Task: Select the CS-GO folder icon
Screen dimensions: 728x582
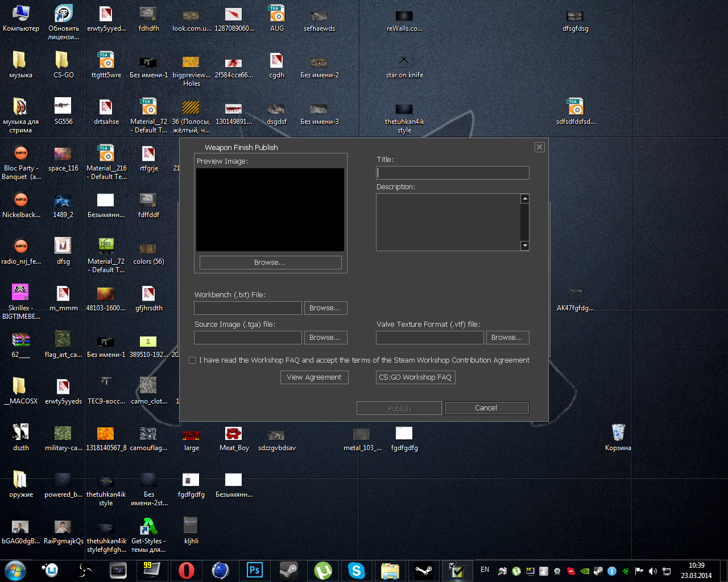Action: (x=63, y=65)
